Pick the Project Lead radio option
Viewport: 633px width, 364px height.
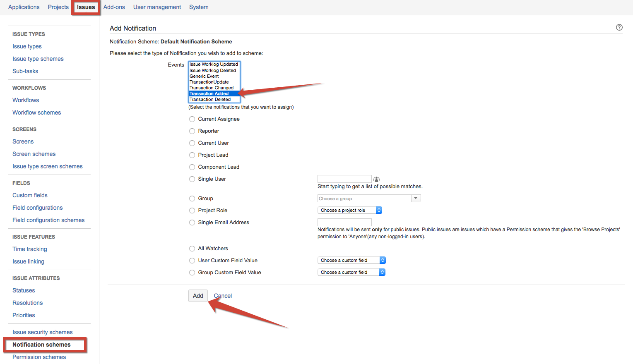[x=192, y=155]
